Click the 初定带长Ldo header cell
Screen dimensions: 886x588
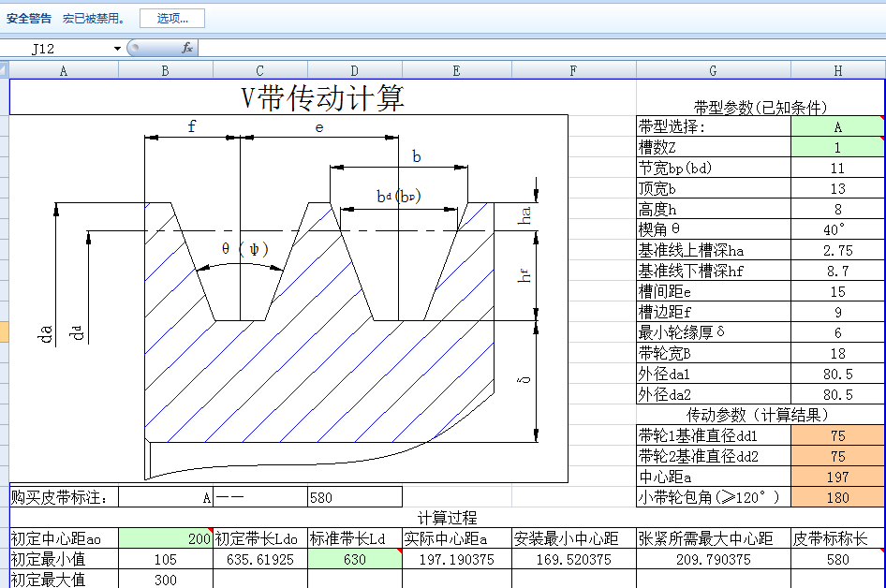pyautogui.click(x=260, y=538)
